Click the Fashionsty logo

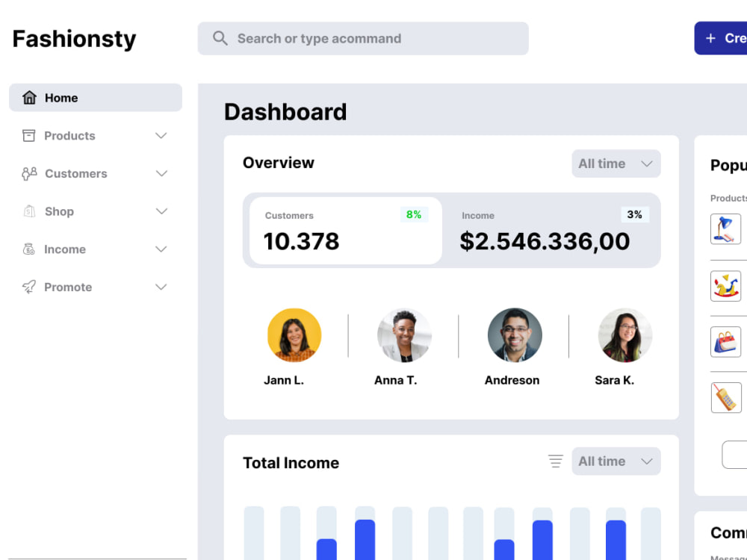[74, 39]
